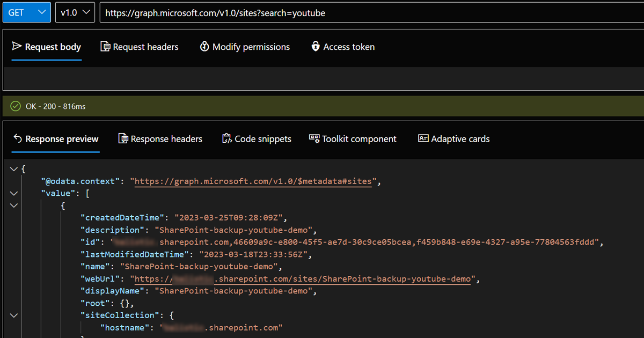This screenshot has height=338, width=644.
Task: Click the Adaptive cards icon
Action: point(423,138)
